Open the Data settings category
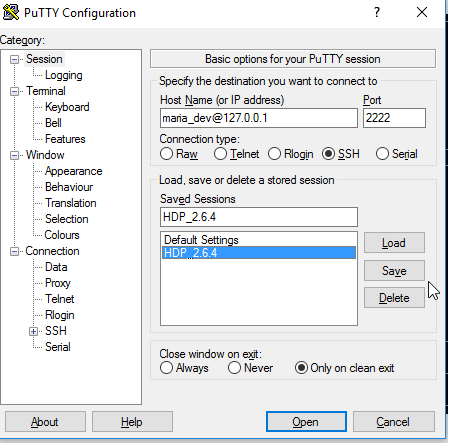The image size is (450, 443). point(56,267)
